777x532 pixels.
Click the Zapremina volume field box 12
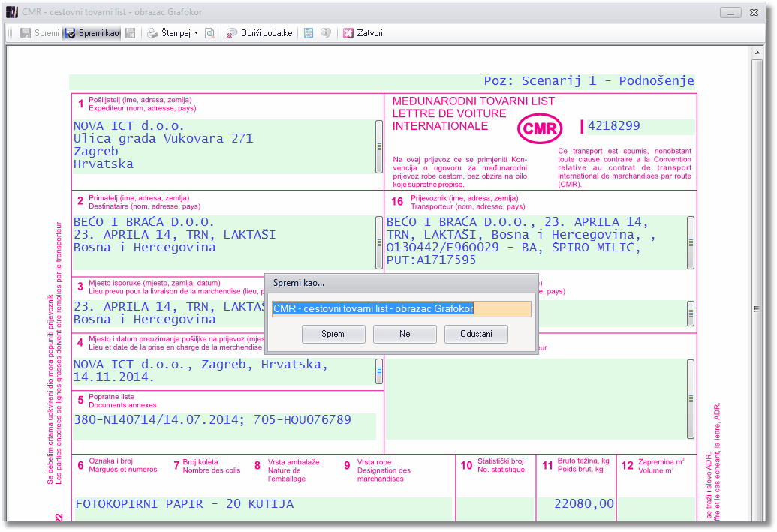tap(656, 509)
